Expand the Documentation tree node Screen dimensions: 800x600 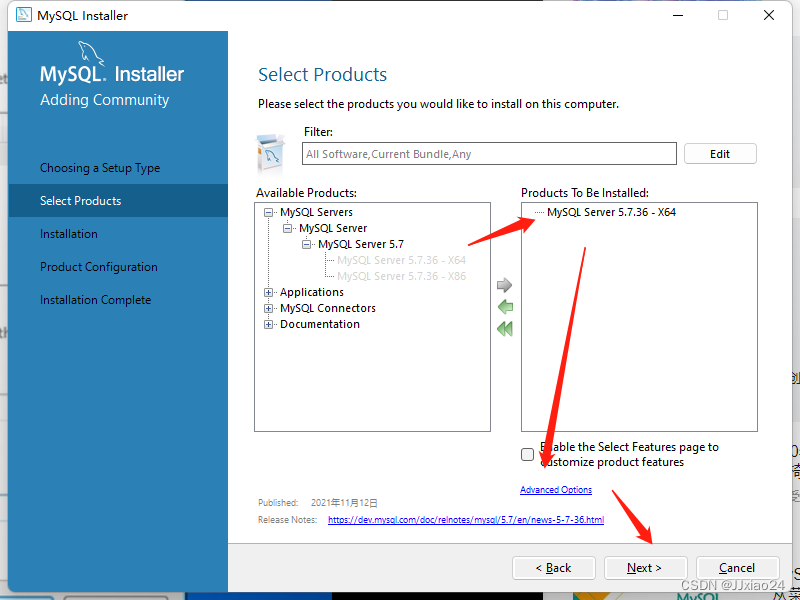click(x=268, y=324)
